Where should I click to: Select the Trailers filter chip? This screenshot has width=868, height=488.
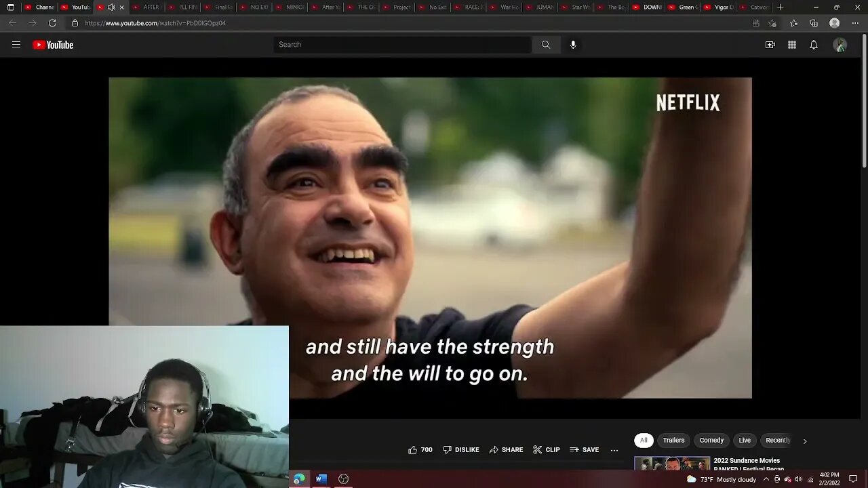(x=673, y=441)
